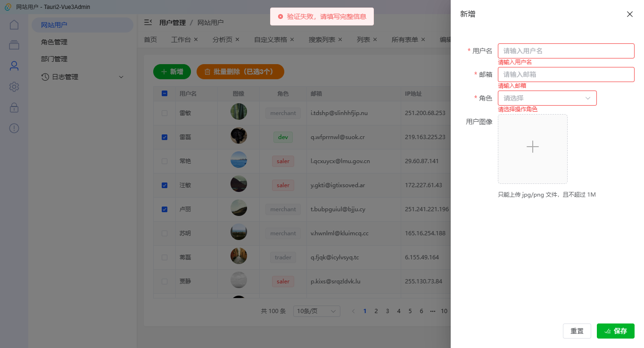Check the row checkbox for 苏明
Image resolution: width=644 pixels, height=348 pixels.
point(164,233)
